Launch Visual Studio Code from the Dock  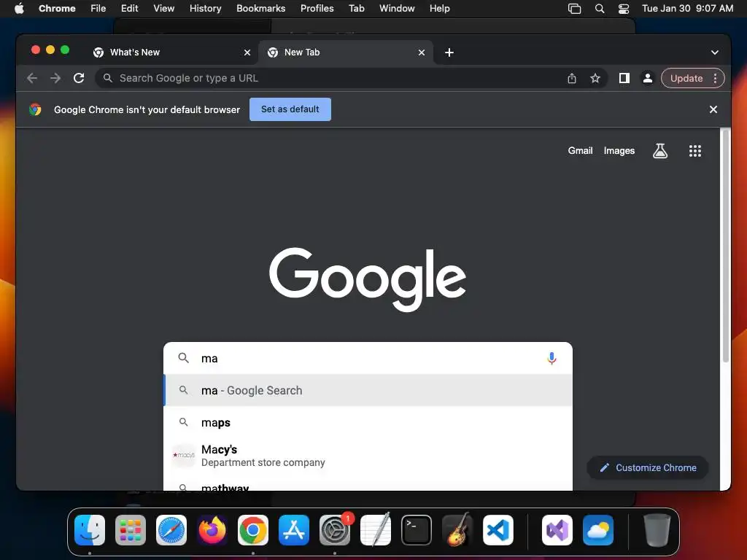(498, 530)
